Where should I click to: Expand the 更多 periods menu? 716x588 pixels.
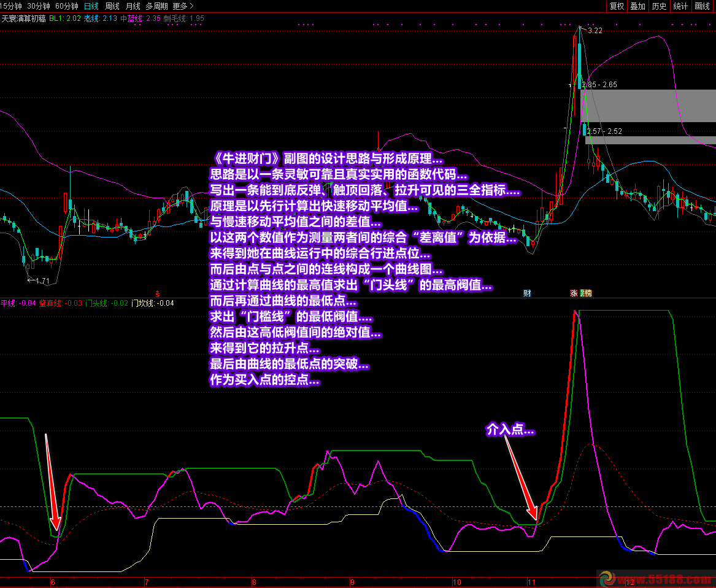(x=183, y=6)
